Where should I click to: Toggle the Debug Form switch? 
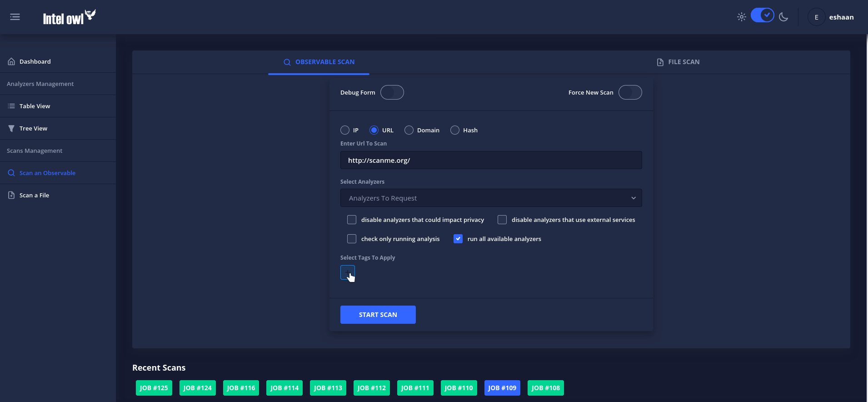pyautogui.click(x=392, y=92)
